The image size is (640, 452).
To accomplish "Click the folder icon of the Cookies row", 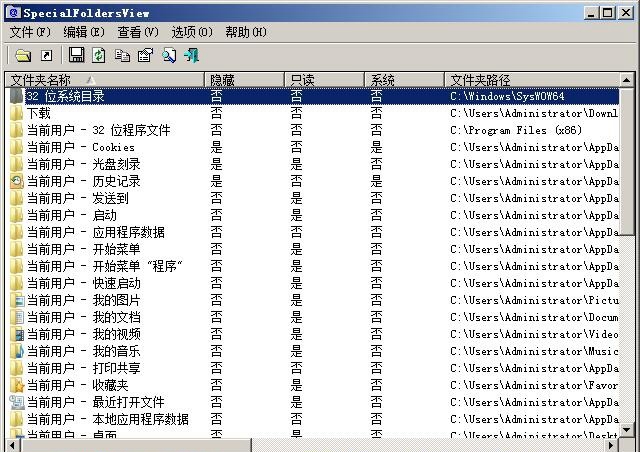I will click(17, 147).
